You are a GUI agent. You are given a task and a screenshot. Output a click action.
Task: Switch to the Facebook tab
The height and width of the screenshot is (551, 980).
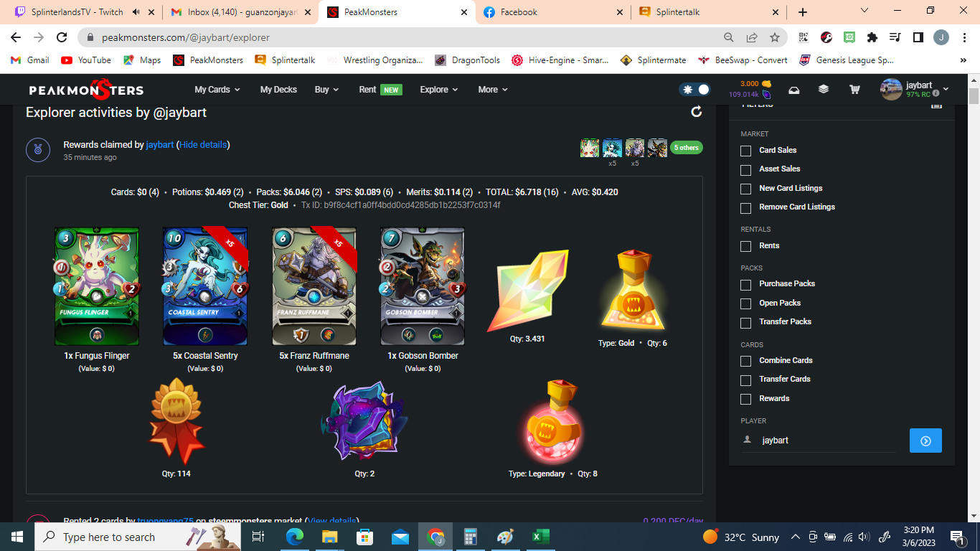click(553, 12)
